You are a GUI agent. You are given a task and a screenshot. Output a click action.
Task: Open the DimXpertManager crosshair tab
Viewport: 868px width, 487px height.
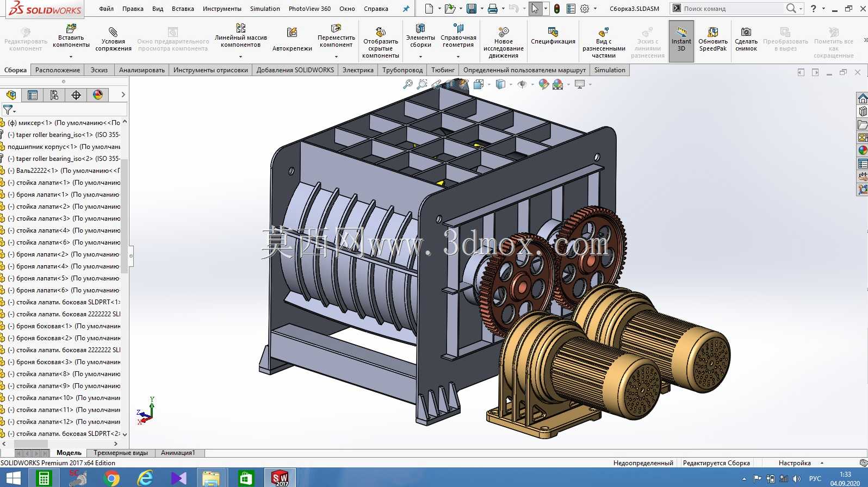pyautogui.click(x=76, y=95)
